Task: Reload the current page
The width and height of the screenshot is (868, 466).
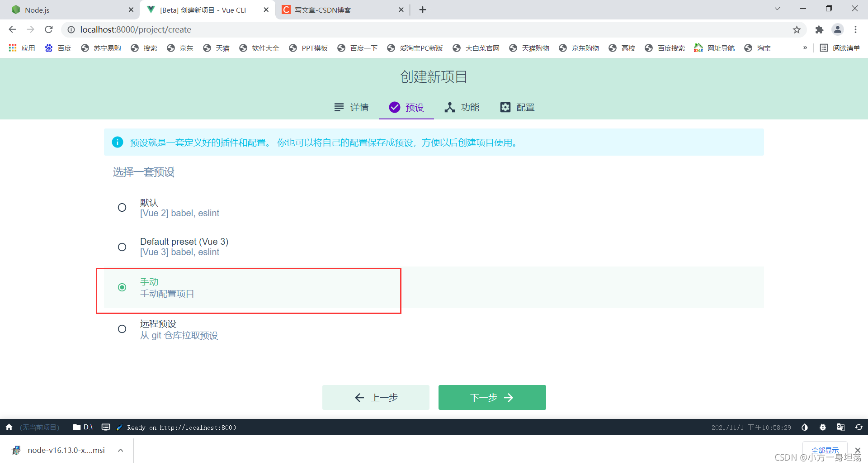Action: point(49,29)
